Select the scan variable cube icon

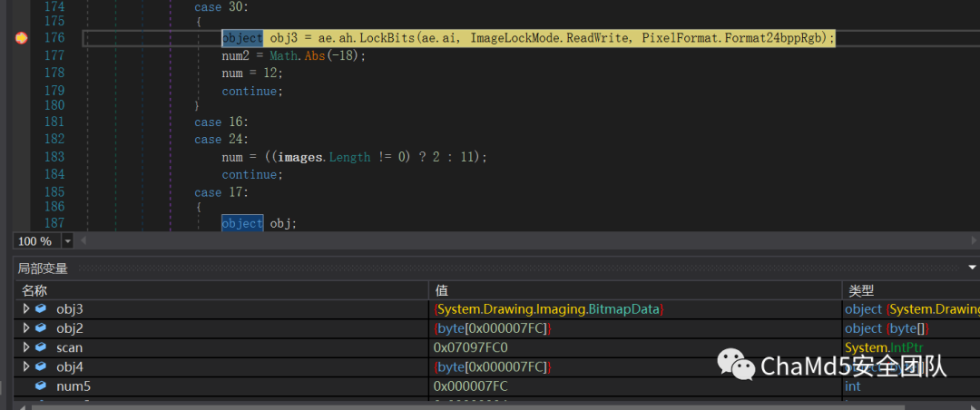tap(41, 347)
